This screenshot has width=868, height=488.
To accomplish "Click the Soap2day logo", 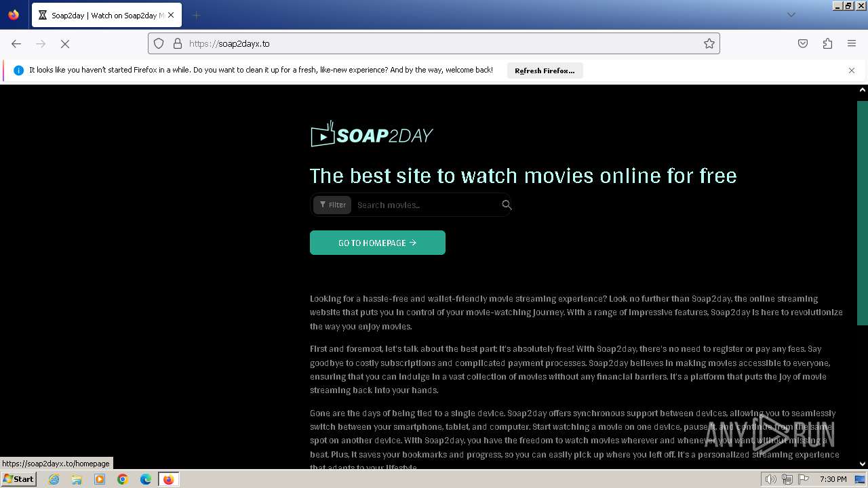I will click(372, 134).
